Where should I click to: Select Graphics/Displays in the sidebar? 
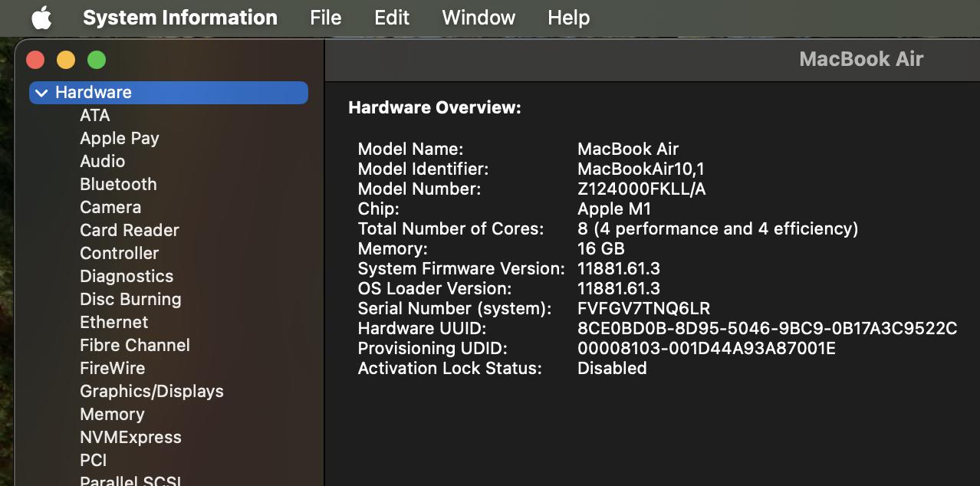tap(152, 392)
